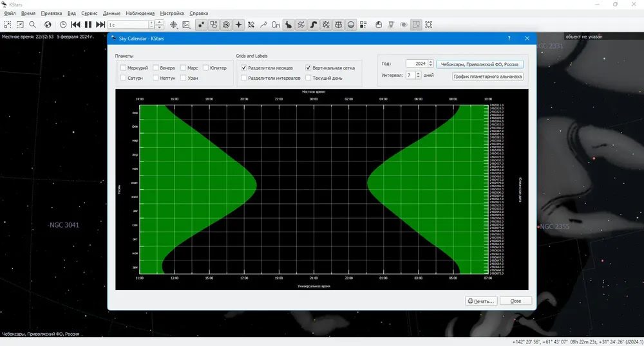This screenshot has height=346, width=644.
Task: Open the Справка menu
Action: (199, 13)
